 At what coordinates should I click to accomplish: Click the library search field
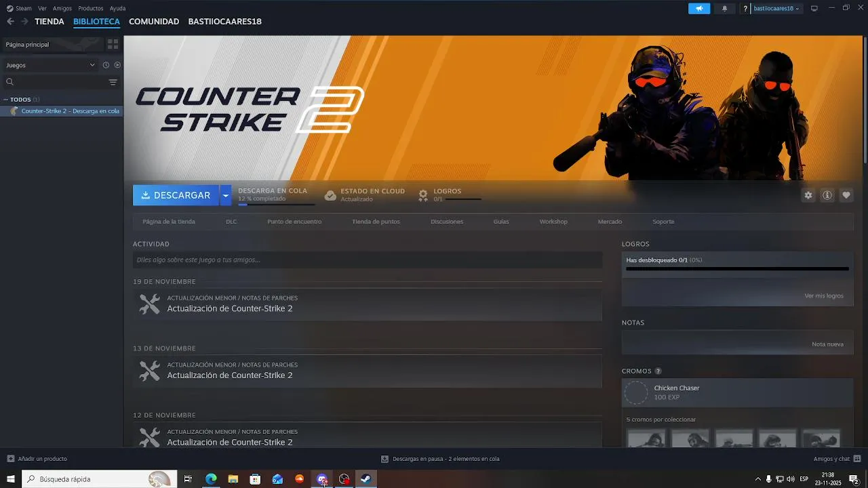point(54,82)
